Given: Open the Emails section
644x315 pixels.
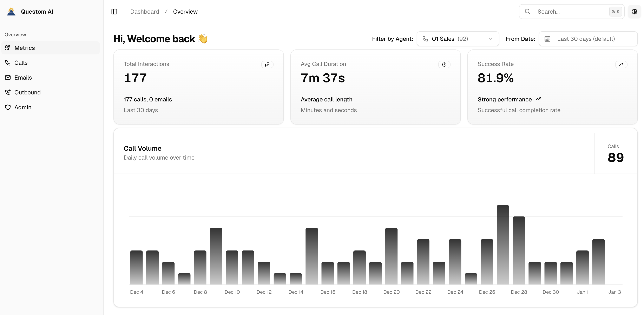Looking at the screenshot, I should (x=23, y=78).
